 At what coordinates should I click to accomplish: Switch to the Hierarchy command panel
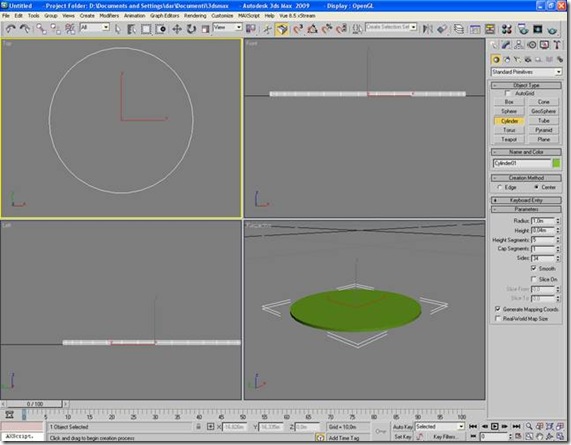point(519,45)
